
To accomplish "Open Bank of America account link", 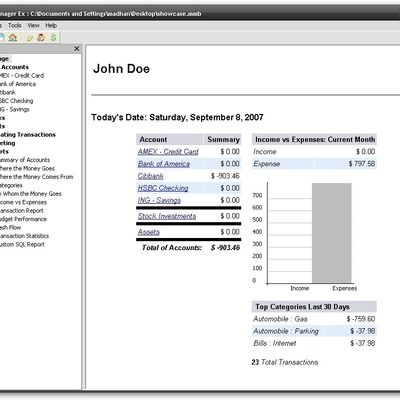I will [x=164, y=164].
